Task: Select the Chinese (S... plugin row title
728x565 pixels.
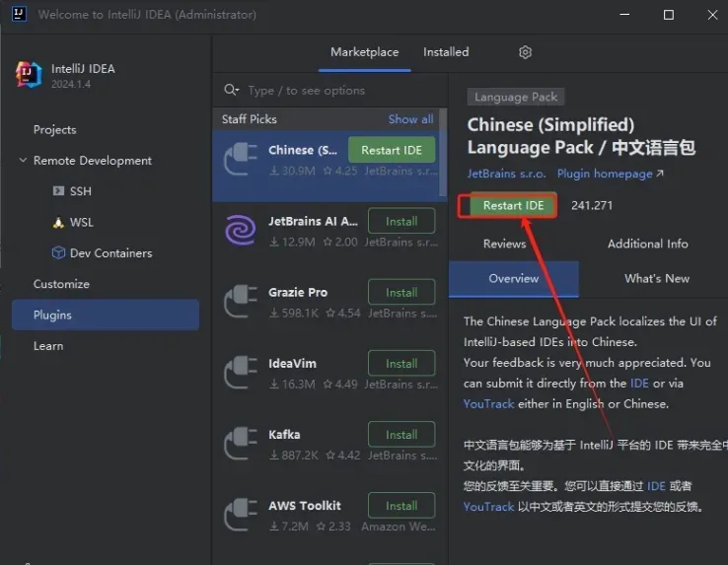Action: 303,150
